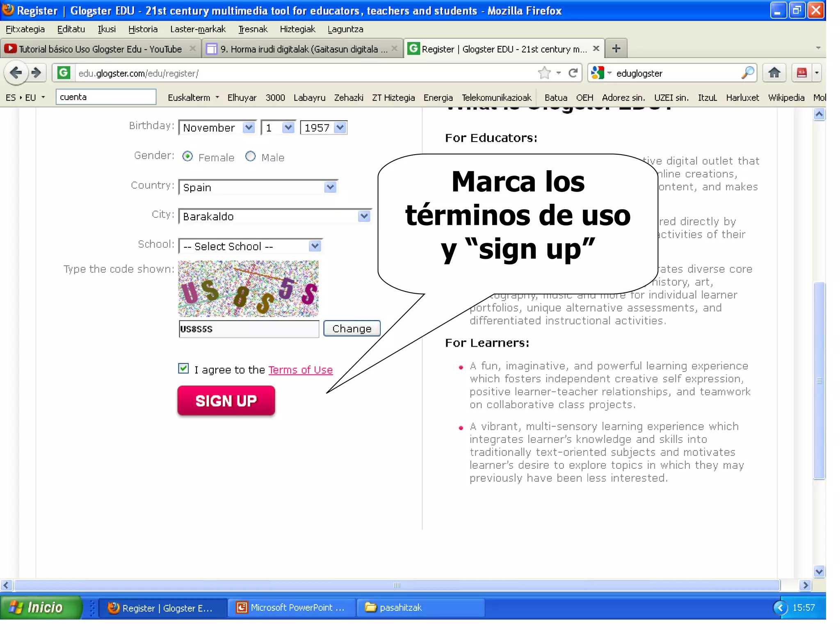Screen dimensions: 840x630
Task: Toggle the Terms of Use agreement checkbox
Action: (x=183, y=368)
